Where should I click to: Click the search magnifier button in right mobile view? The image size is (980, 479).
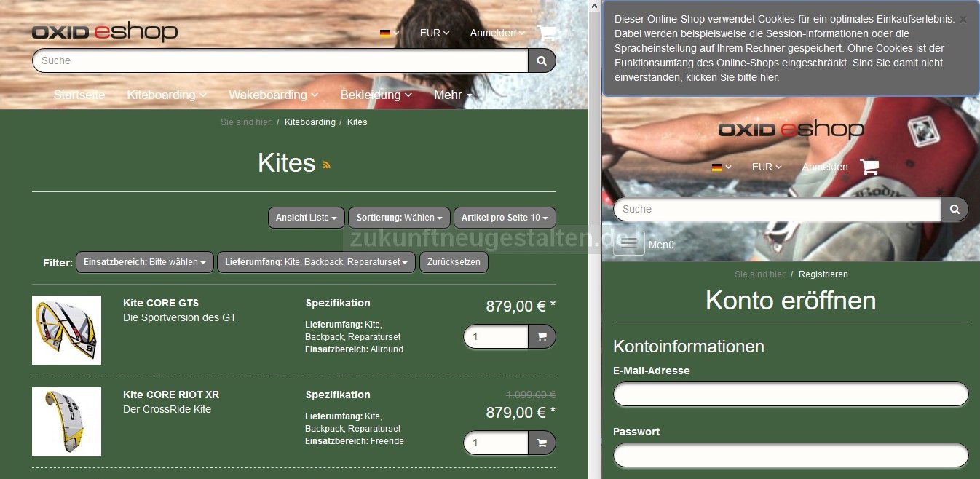pyautogui.click(x=955, y=210)
